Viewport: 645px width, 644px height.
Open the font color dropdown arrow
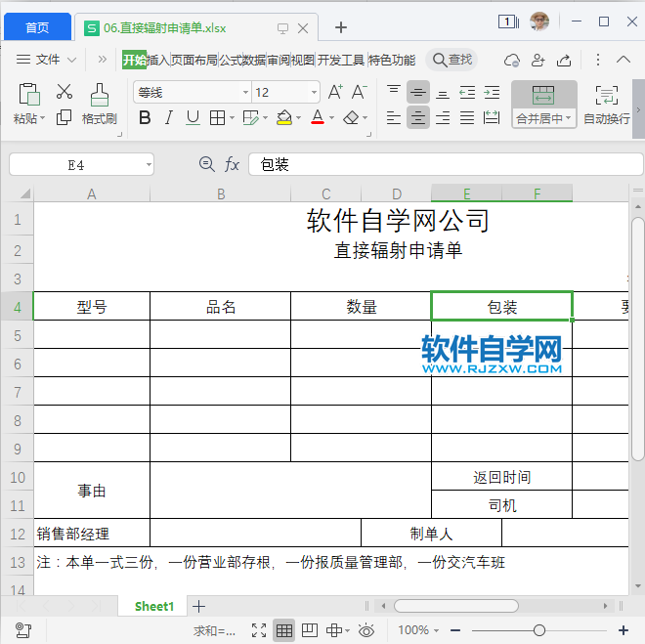[331, 118]
